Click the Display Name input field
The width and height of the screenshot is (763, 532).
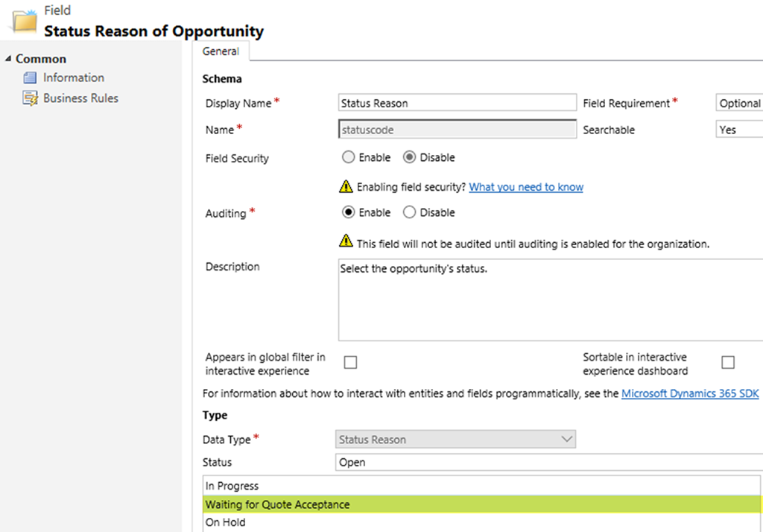pyautogui.click(x=457, y=103)
